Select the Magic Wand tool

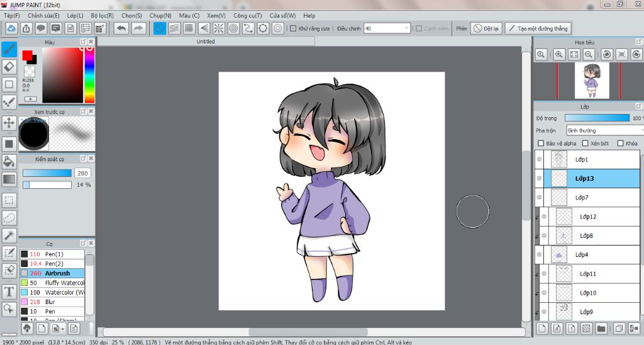point(9,235)
